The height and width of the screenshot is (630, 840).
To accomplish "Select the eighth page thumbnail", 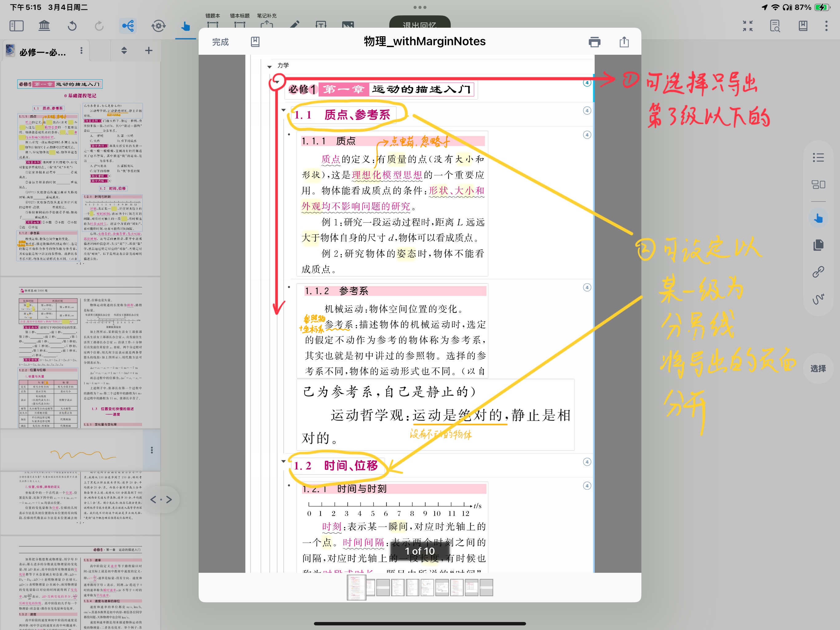I will click(457, 588).
